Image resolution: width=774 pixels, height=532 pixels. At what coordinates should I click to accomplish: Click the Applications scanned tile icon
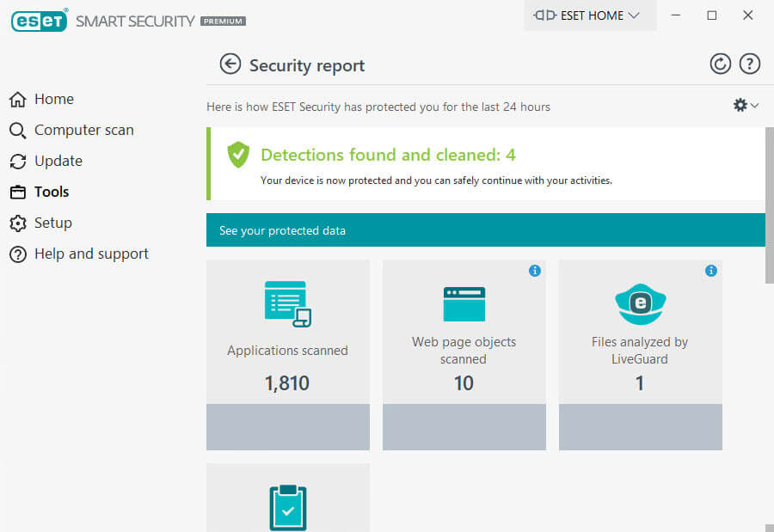[287, 303]
